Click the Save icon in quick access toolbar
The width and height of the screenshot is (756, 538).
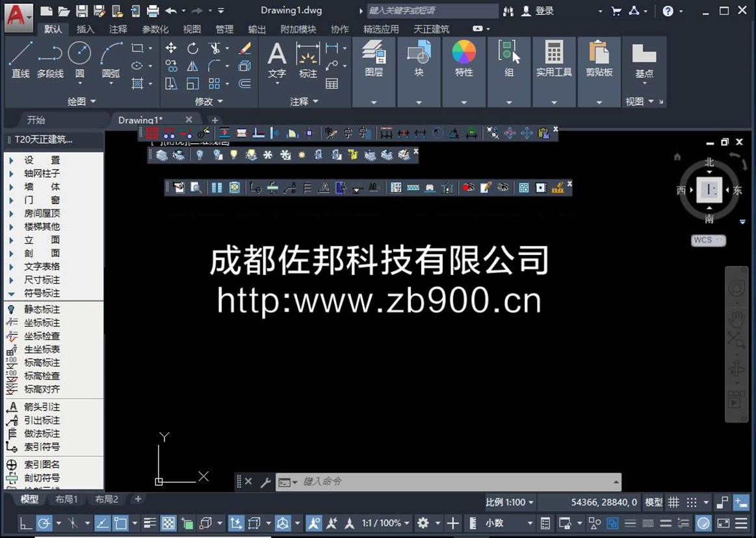coord(82,10)
